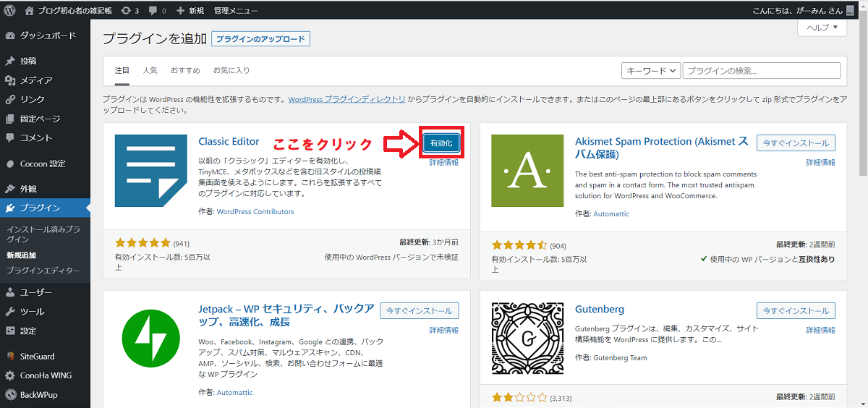Open WordPress Contributors author link

(255, 212)
